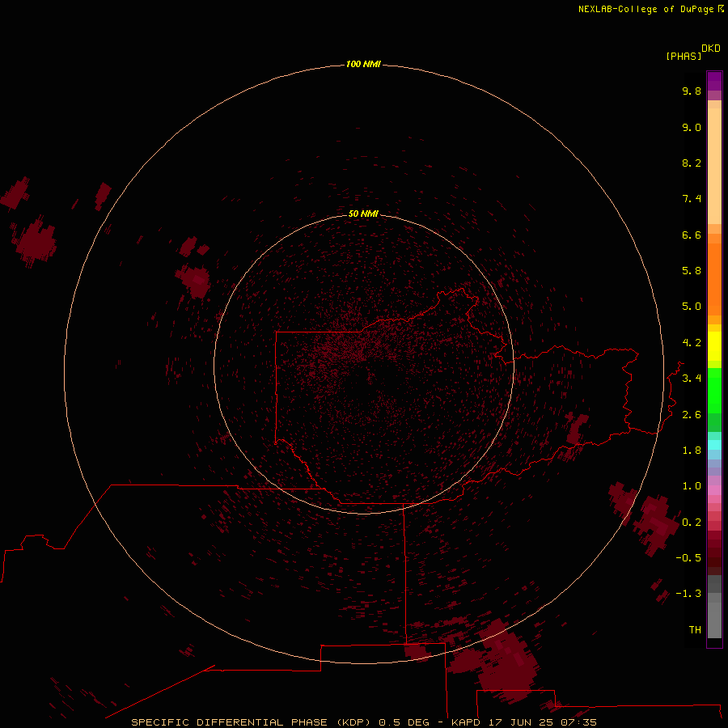Click the 9.0 color scale value
The height and width of the screenshot is (728, 728).
click(x=692, y=127)
